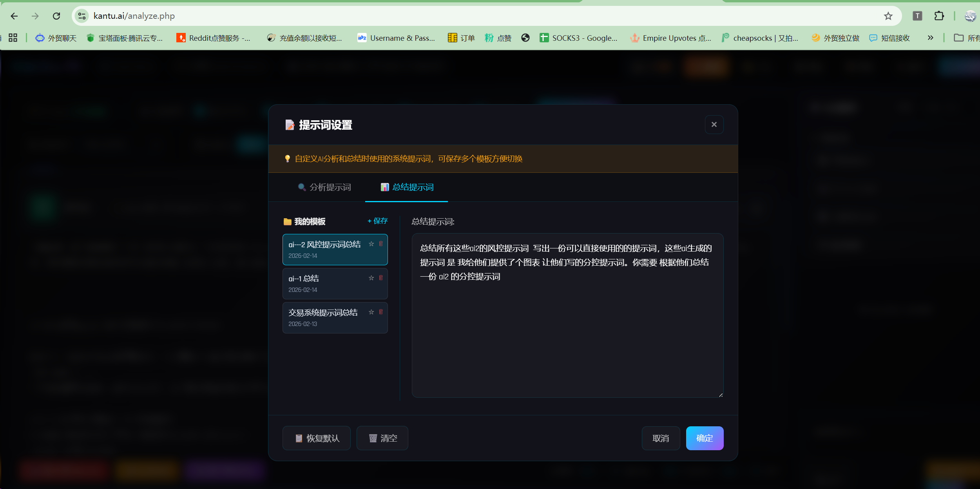Open the browser extensions puzzle icon
Viewport: 980px width, 489px height.
point(939,16)
